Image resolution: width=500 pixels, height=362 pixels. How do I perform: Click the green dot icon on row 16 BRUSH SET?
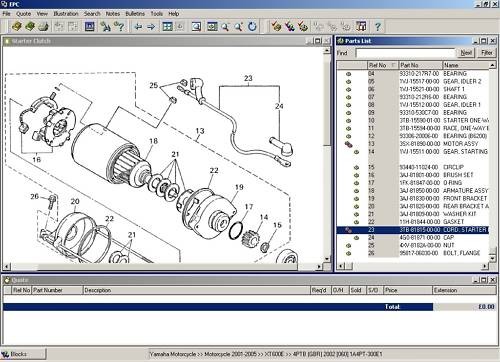click(356, 175)
